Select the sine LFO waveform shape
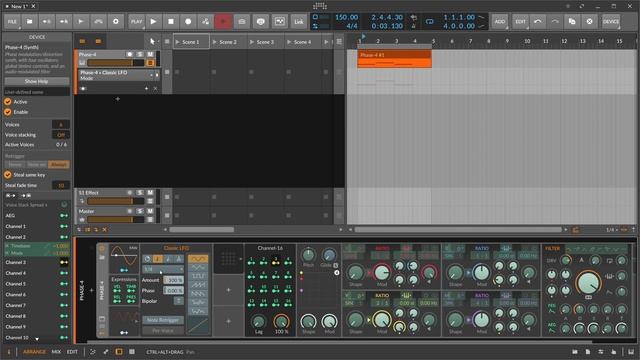This screenshot has width=640, height=360. pos(198,259)
